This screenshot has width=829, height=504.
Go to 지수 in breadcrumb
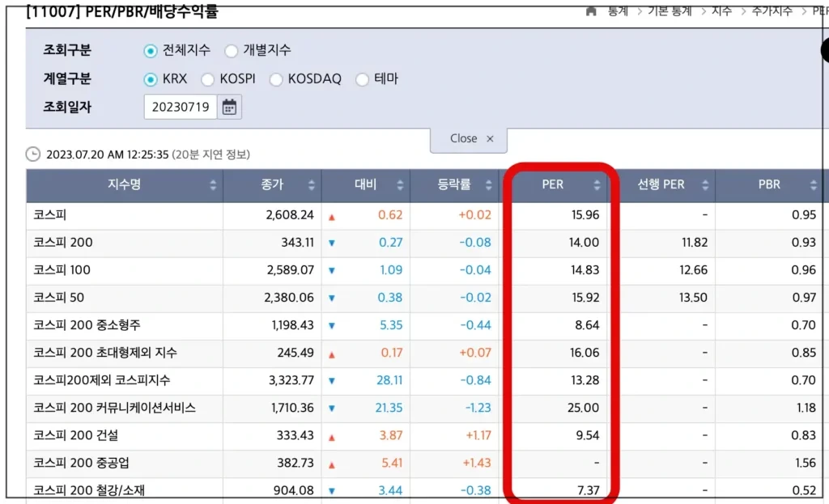coord(721,11)
